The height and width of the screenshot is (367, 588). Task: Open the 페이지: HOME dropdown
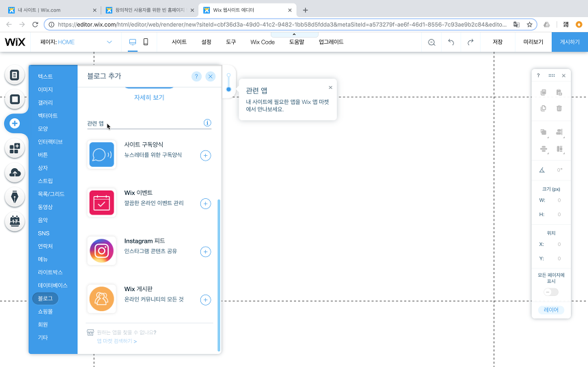pyautogui.click(x=77, y=42)
